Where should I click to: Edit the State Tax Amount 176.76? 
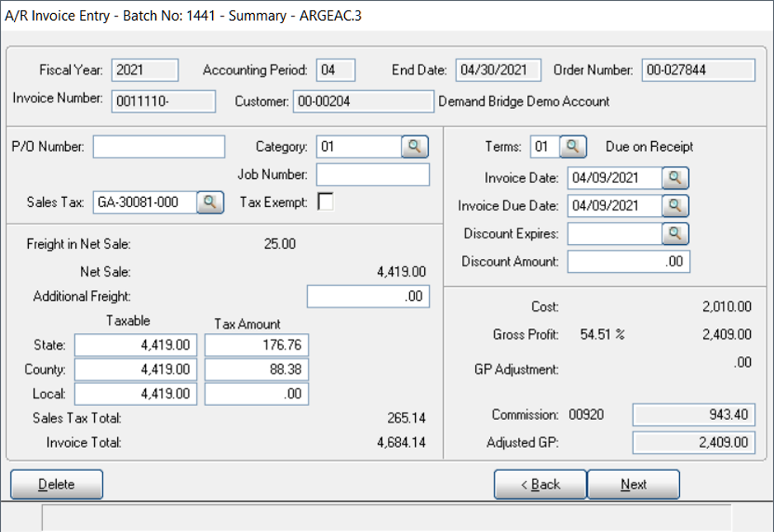click(257, 345)
